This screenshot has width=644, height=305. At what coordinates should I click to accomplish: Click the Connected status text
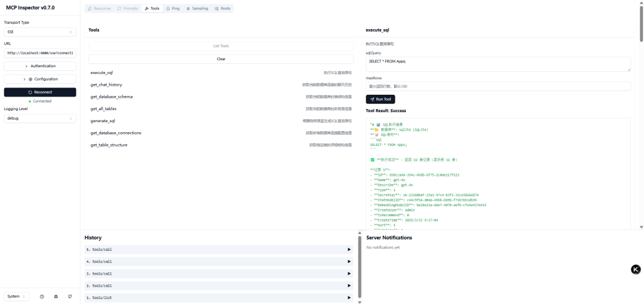coord(42,101)
